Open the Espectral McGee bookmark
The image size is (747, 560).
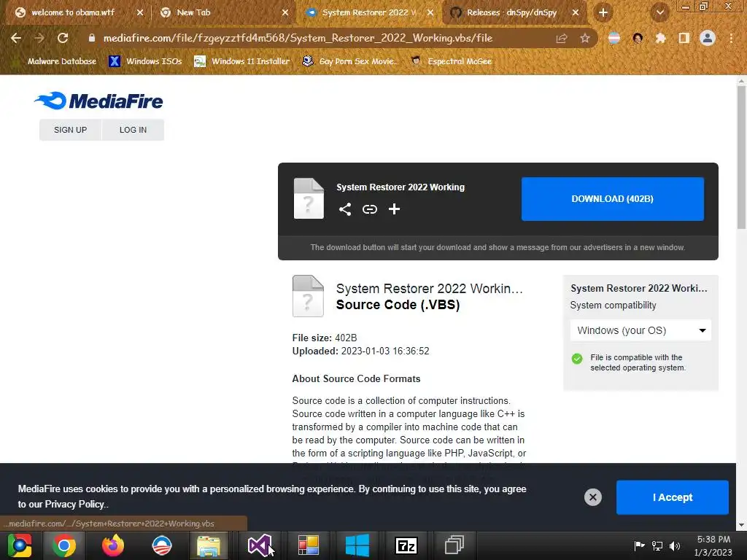(451, 61)
